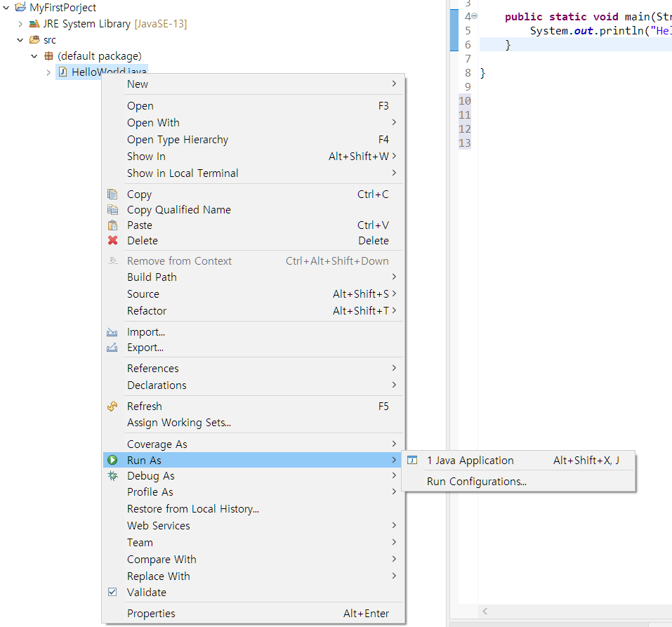This screenshot has width=672, height=627.
Task: Click the src source folder icon
Action: click(x=34, y=40)
